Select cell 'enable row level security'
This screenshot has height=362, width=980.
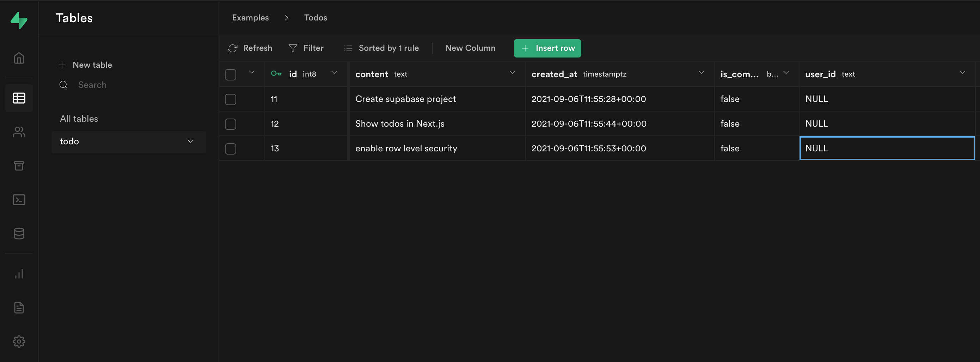(437, 149)
